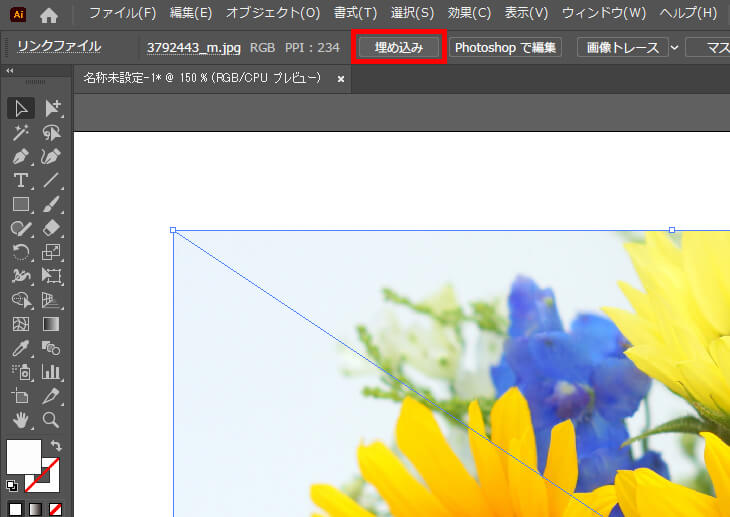Click the 埋め込み embed button
The image size is (730, 517).
[x=399, y=48]
